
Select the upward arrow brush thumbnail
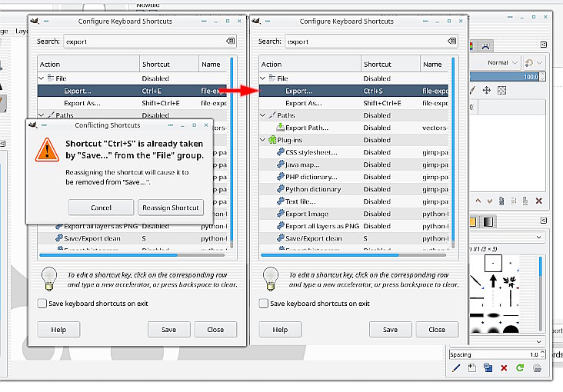click(x=493, y=281)
